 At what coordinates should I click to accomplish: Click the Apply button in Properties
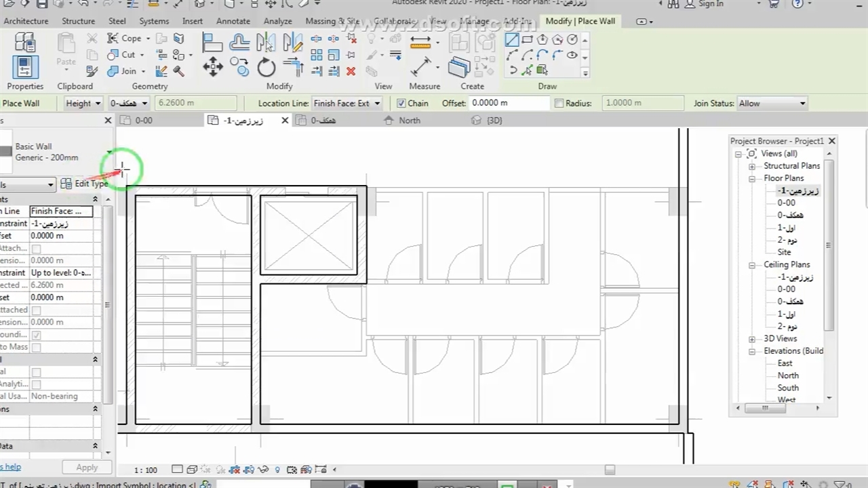coord(87,467)
